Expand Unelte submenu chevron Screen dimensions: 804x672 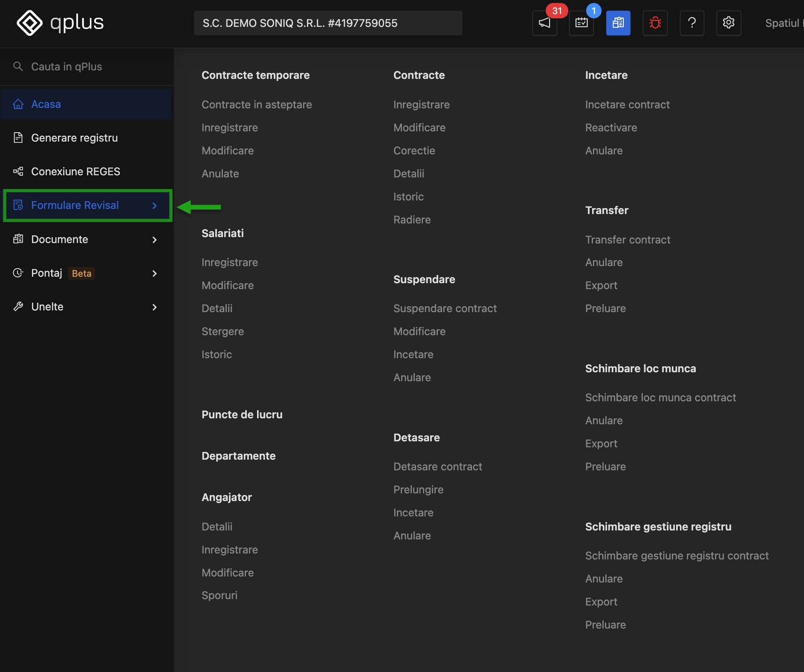pyautogui.click(x=155, y=307)
